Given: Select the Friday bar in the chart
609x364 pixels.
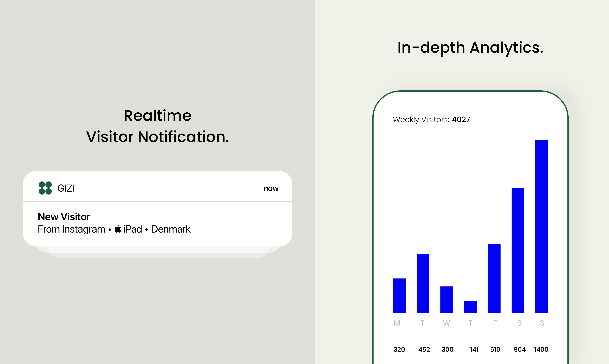Looking at the screenshot, I should click(494, 278).
